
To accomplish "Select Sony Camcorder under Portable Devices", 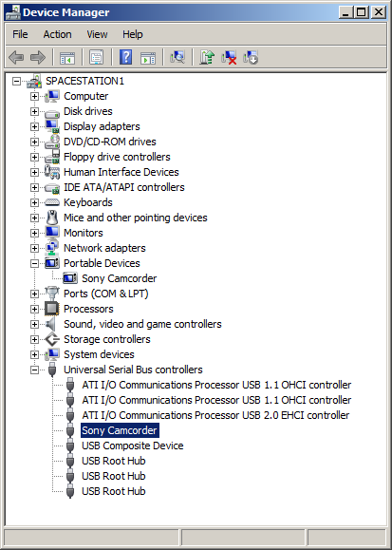I will point(120,278).
